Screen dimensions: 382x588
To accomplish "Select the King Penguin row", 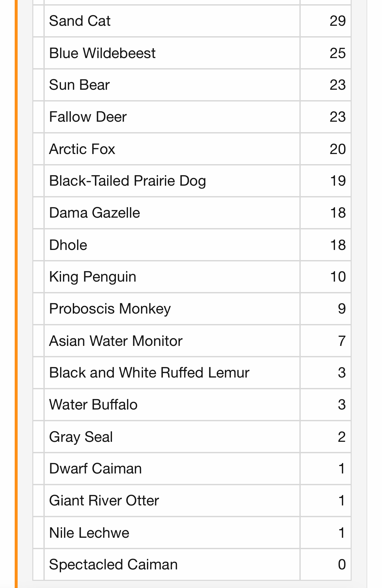I will click(x=192, y=277).
